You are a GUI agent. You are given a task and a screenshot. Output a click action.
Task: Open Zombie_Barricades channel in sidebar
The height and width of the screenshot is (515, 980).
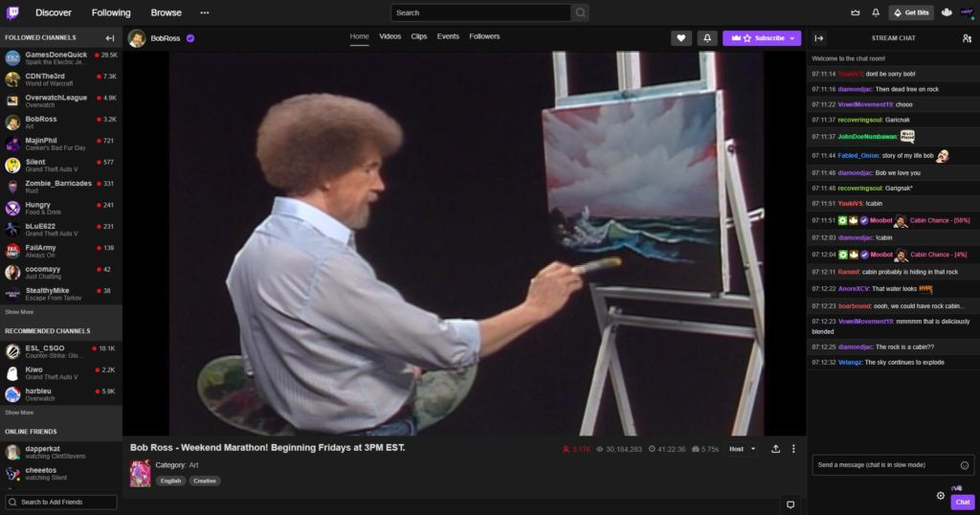click(60, 187)
